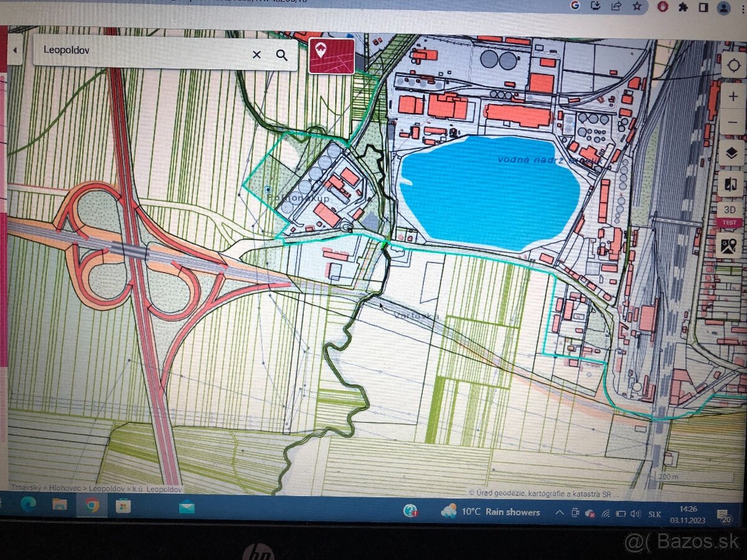This screenshot has width=747, height=560.
Task: Zoom out with the minus button
Action: 733,123
